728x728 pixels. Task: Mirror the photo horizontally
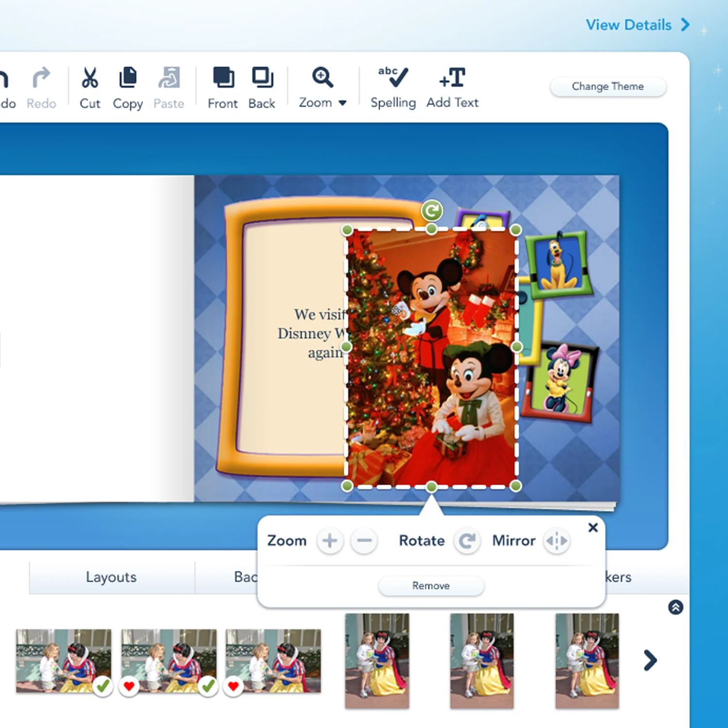pos(556,541)
